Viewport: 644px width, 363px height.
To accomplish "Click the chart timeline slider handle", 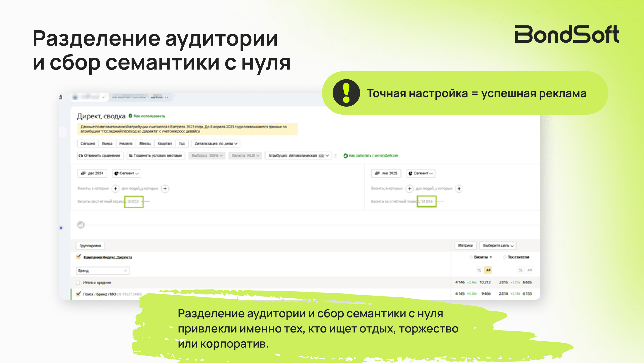I will pyautogui.click(x=81, y=224).
